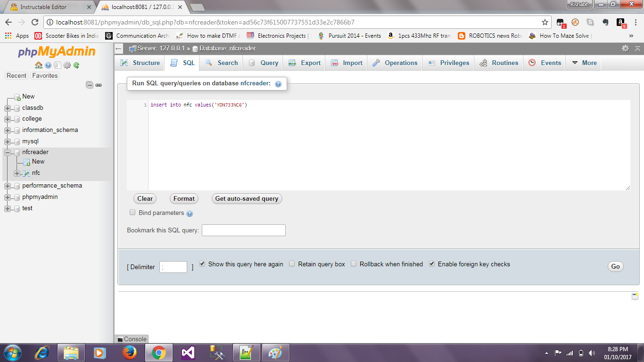Reload the page in Chrome
Image resolution: width=644 pixels, height=362 pixels.
coord(34,22)
